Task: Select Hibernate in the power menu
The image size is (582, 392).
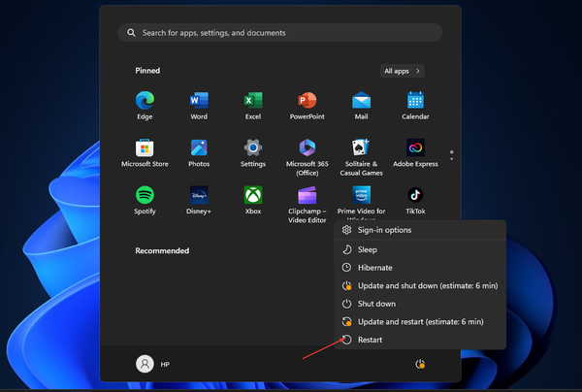Action: 420,268
